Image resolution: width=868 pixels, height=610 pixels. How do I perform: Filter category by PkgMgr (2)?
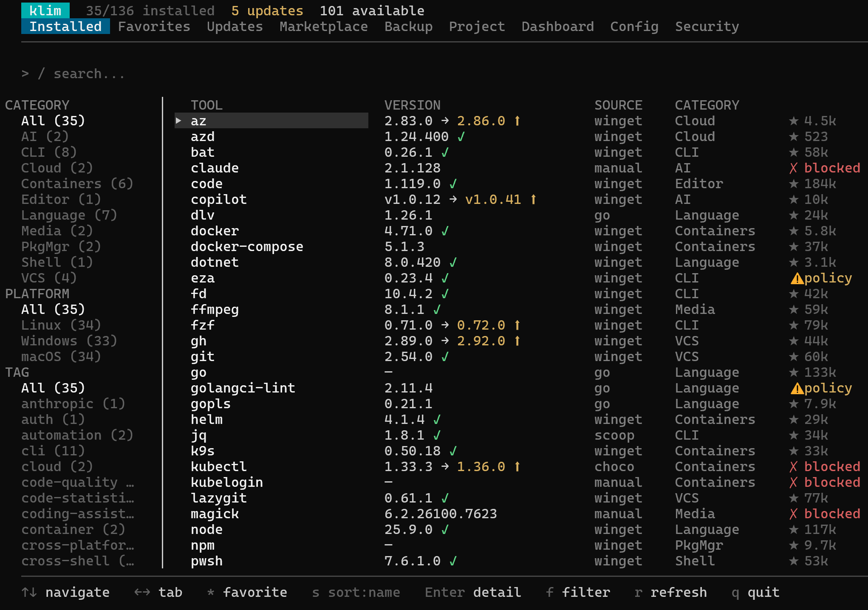[x=61, y=247]
